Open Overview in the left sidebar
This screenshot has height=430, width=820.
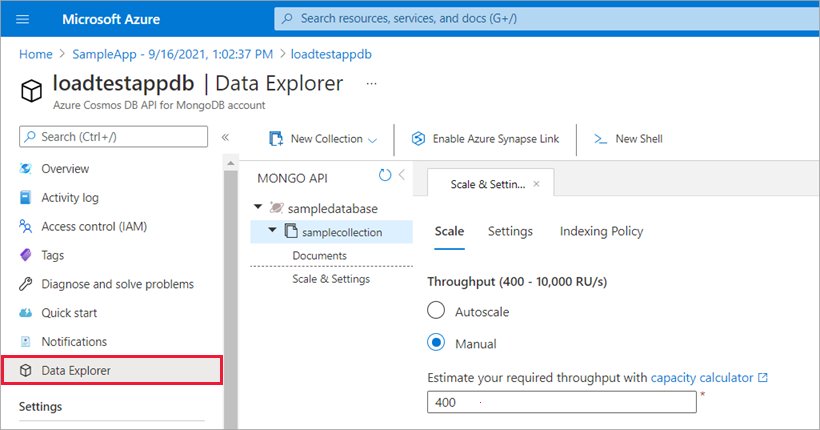(65, 169)
